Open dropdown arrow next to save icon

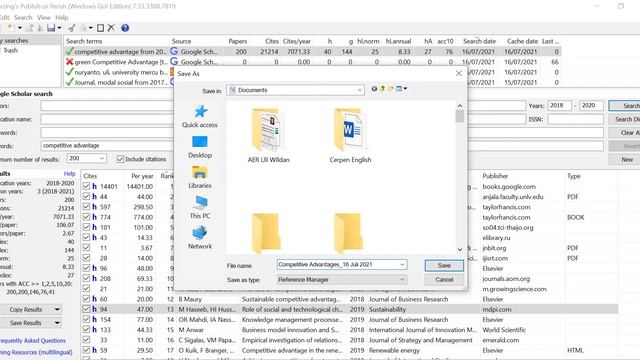coord(59,28)
